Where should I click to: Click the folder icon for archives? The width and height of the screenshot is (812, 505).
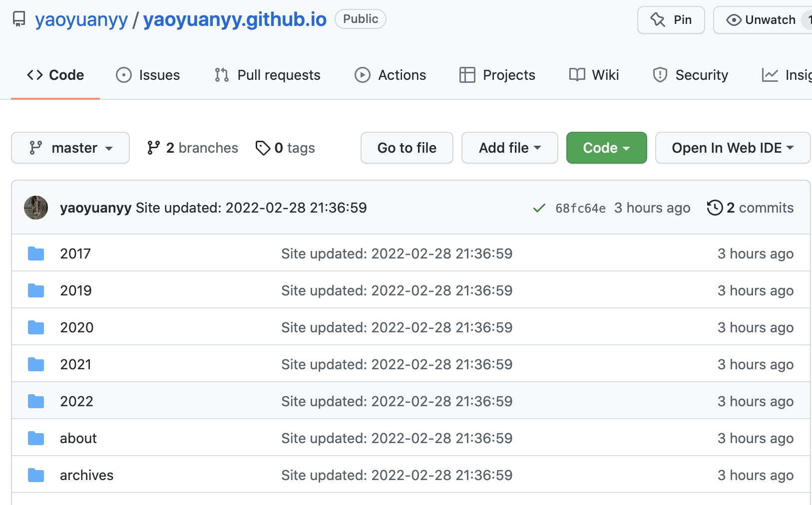pos(36,475)
